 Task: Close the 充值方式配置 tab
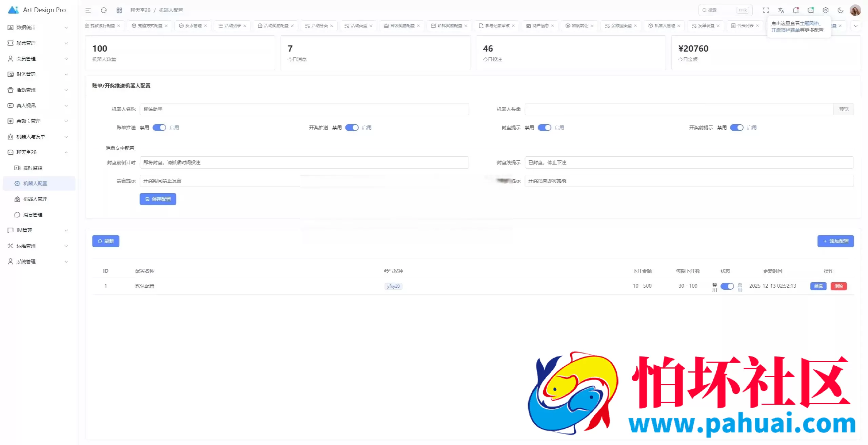(x=166, y=26)
